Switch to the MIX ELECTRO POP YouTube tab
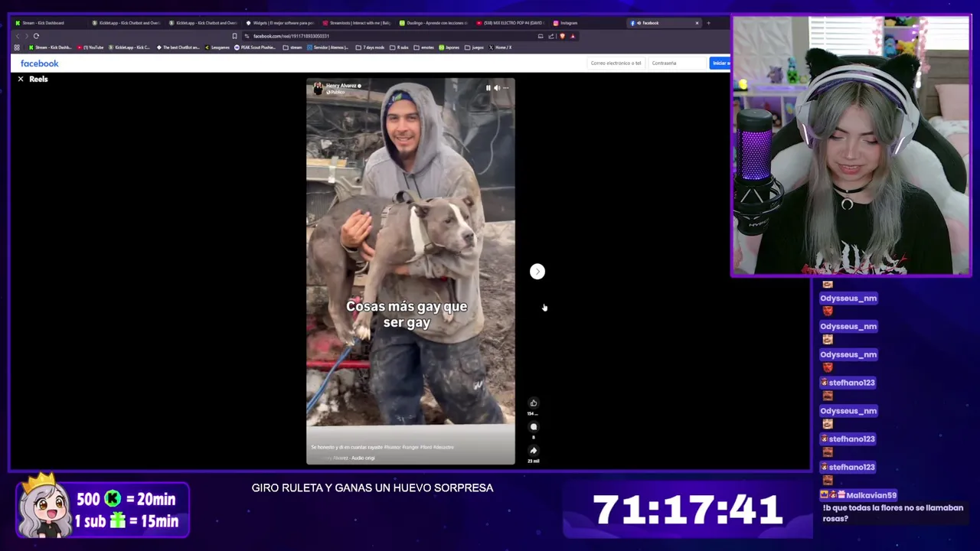 (x=510, y=23)
